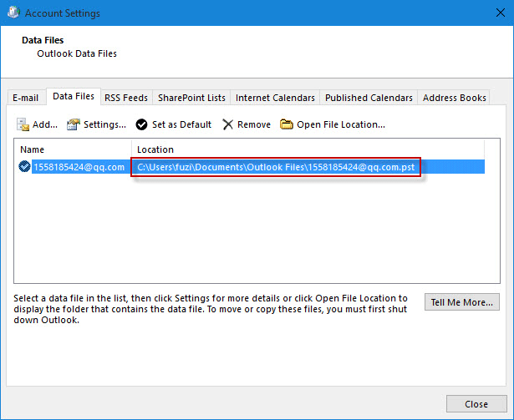
Task: Select the 1558185424@qq.com data file name
Action: (79, 167)
